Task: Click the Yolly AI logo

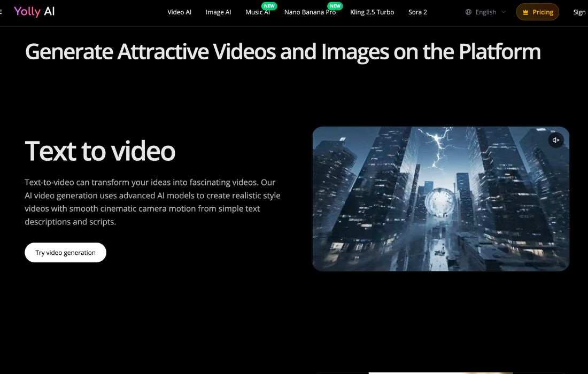Action: pyautogui.click(x=34, y=12)
